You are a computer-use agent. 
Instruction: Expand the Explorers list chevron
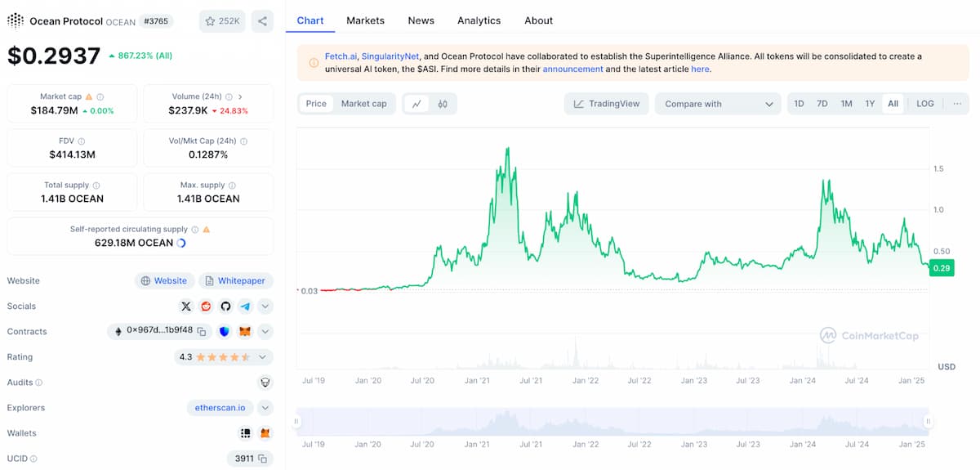pos(265,408)
